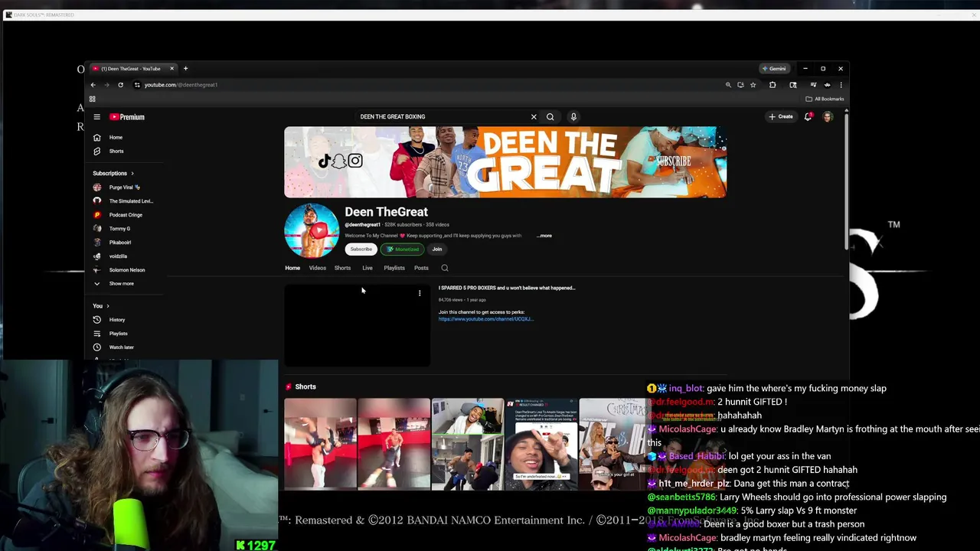Open the Chrome three-dot menu
This screenshot has width=980, height=551.
(841, 85)
